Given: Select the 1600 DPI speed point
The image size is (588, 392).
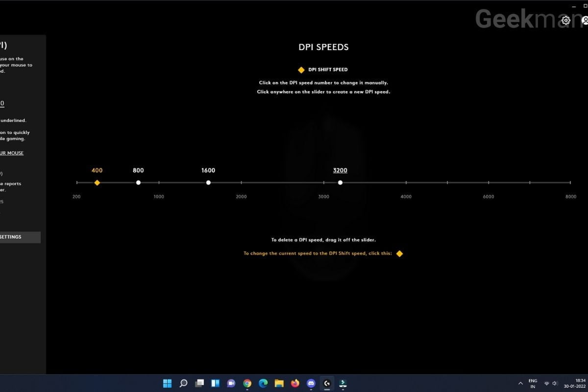Looking at the screenshot, I should 208,183.
